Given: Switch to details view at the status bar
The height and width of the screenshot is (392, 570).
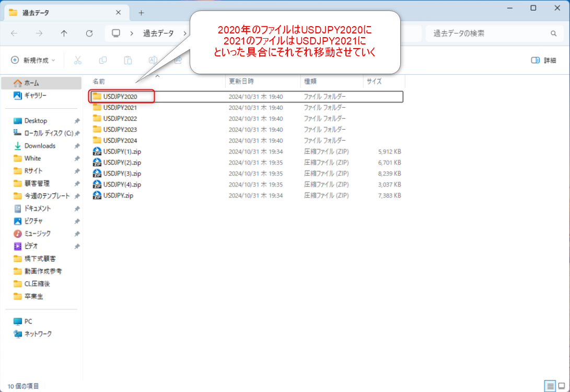Looking at the screenshot, I should pyautogui.click(x=550, y=386).
